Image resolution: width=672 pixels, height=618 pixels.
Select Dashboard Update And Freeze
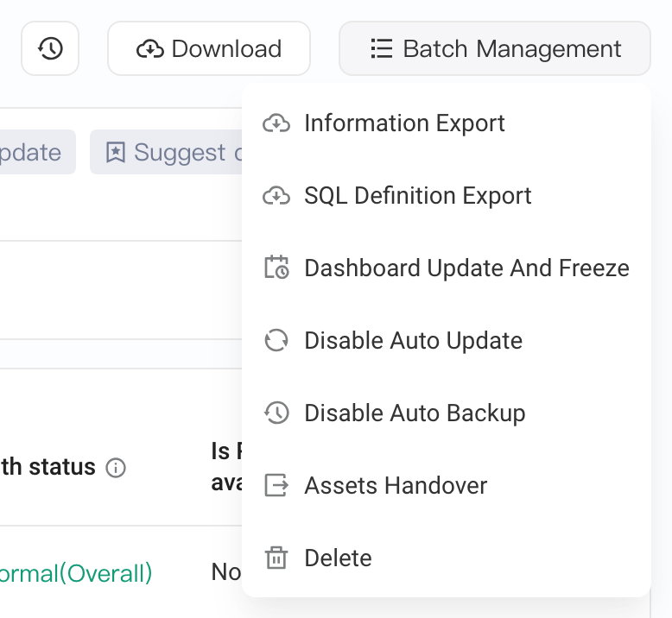point(447,268)
